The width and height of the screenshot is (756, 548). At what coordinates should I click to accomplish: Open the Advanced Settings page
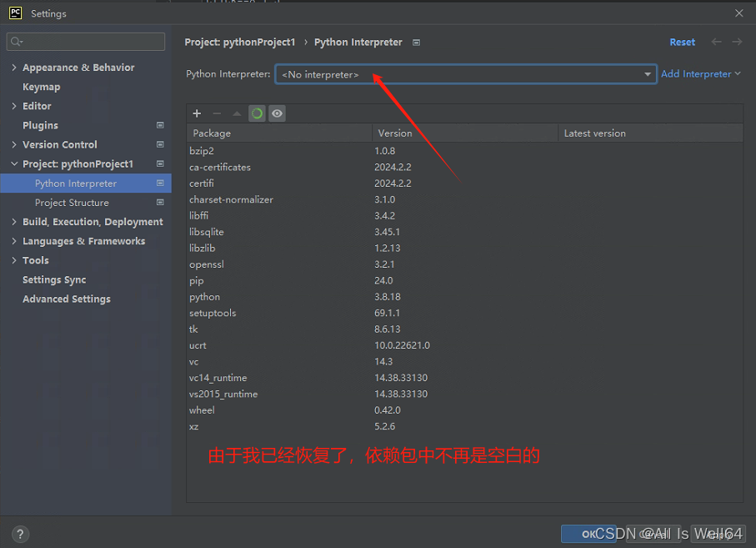(x=67, y=299)
